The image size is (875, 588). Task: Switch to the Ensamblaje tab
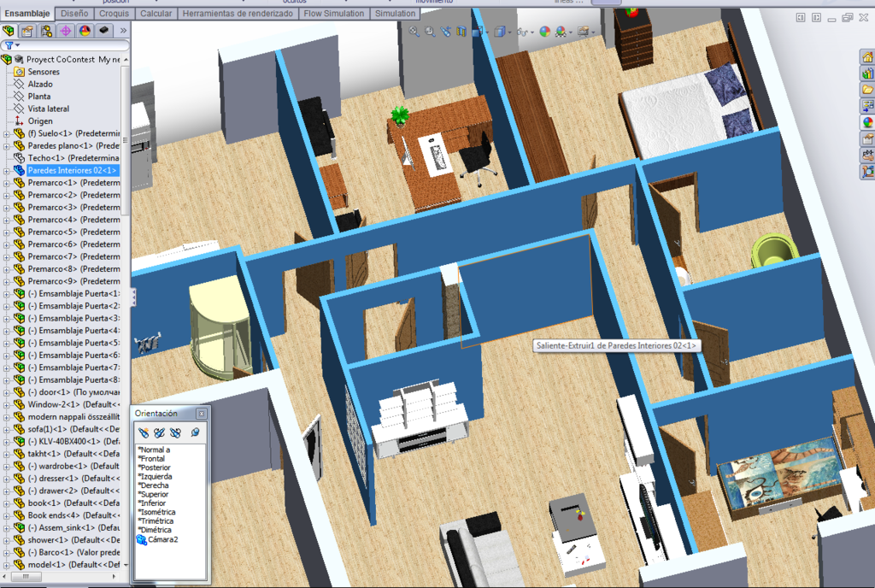pos(27,14)
